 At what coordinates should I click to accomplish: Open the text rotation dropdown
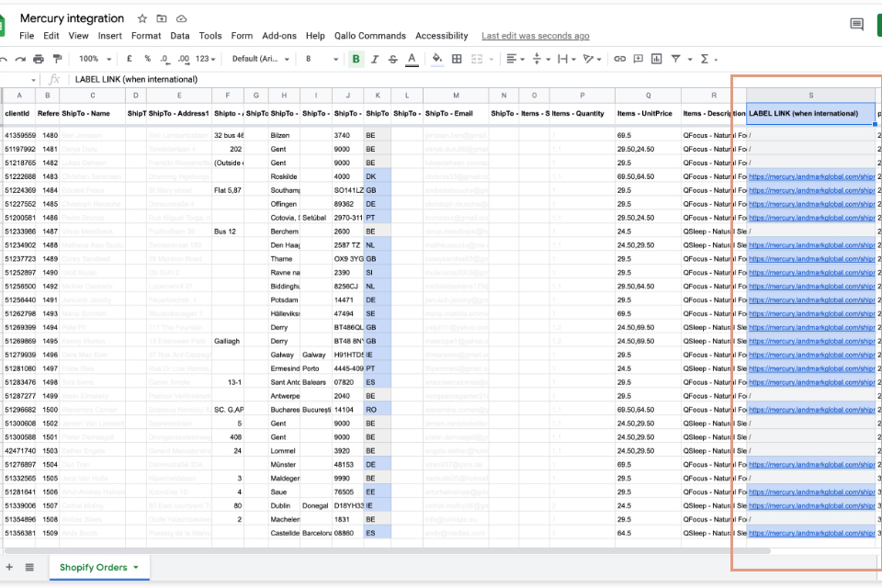point(592,59)
